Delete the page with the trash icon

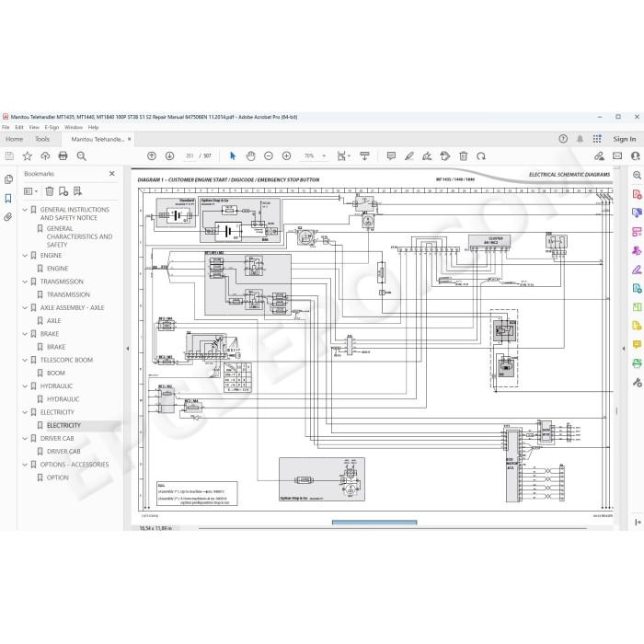click(x=464, y=156)
